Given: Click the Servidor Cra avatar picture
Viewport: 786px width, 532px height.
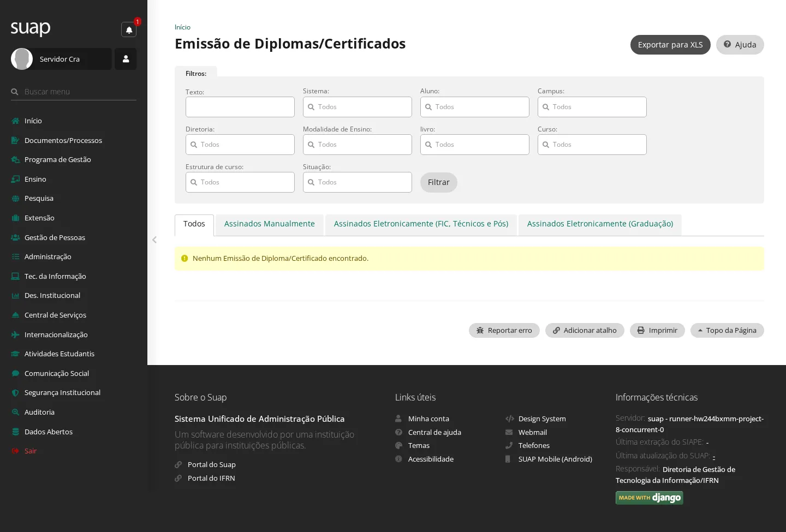Looking at the screenshot, I should tap(22, 59).
